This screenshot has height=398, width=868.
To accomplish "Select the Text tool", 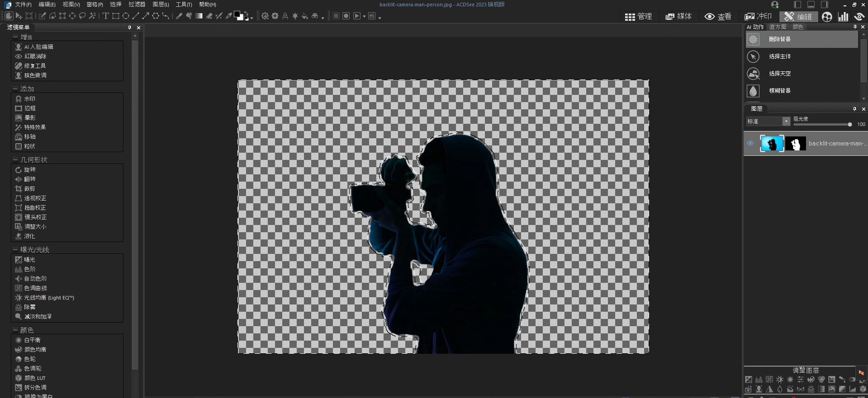I will pyautogui.click(x=105, y=16).
